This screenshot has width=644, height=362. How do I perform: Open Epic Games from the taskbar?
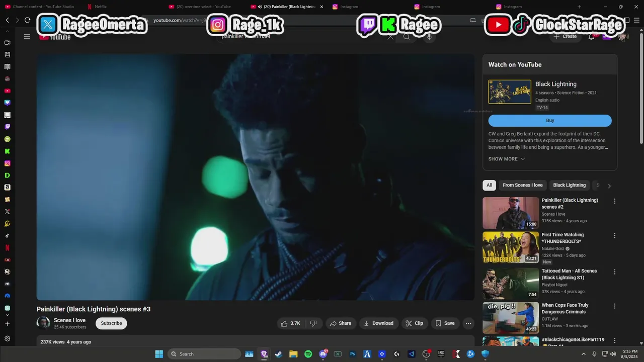[x=441, y=354]
